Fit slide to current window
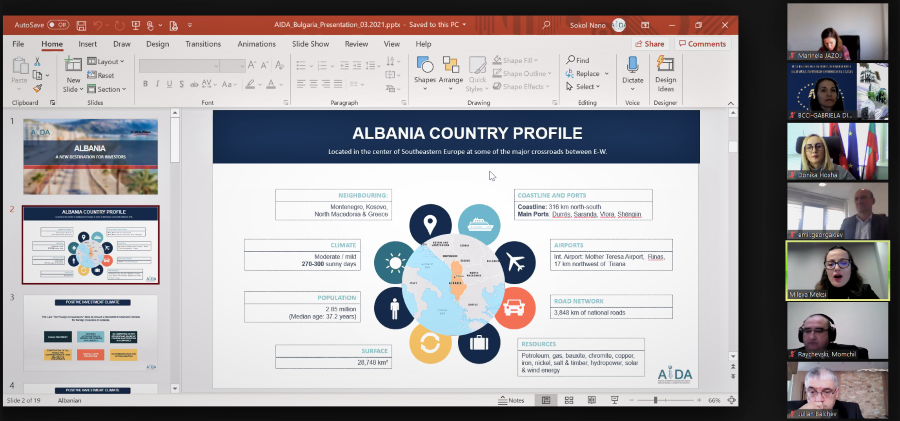900x421 pixels. coord(731,400)
